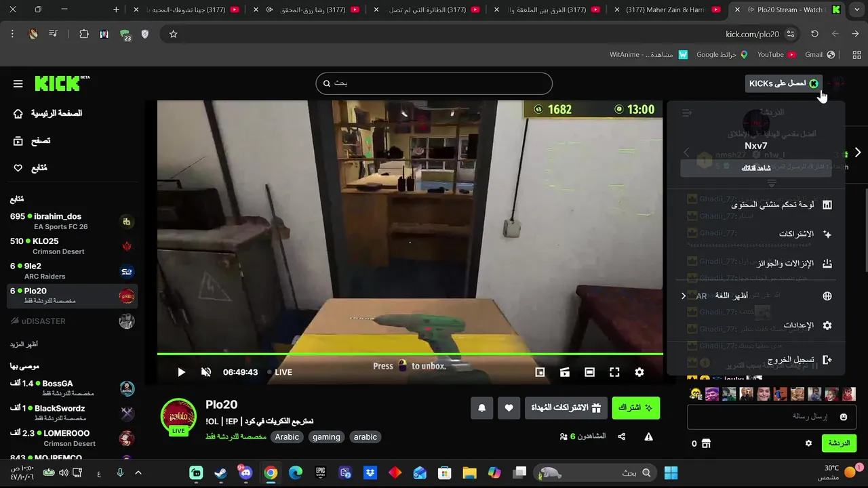The width and height of the screenshot is (868, 488).
Task: Open 9le2 channel in sidebar
Action: (72, 271)
